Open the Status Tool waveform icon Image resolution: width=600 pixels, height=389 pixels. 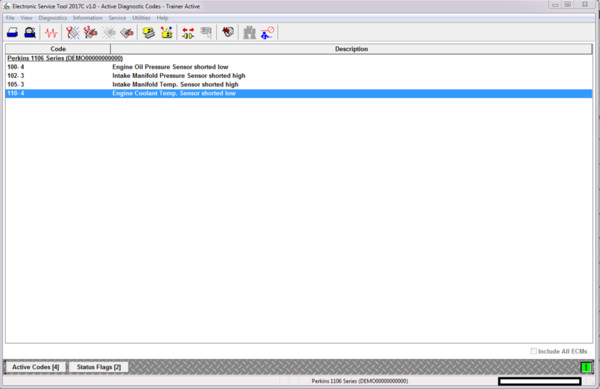(51, 33)
